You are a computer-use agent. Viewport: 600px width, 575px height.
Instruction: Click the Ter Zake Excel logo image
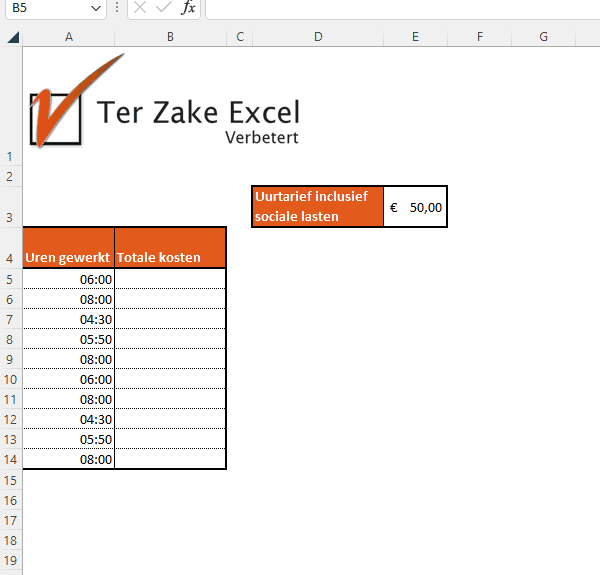(165, 101)
